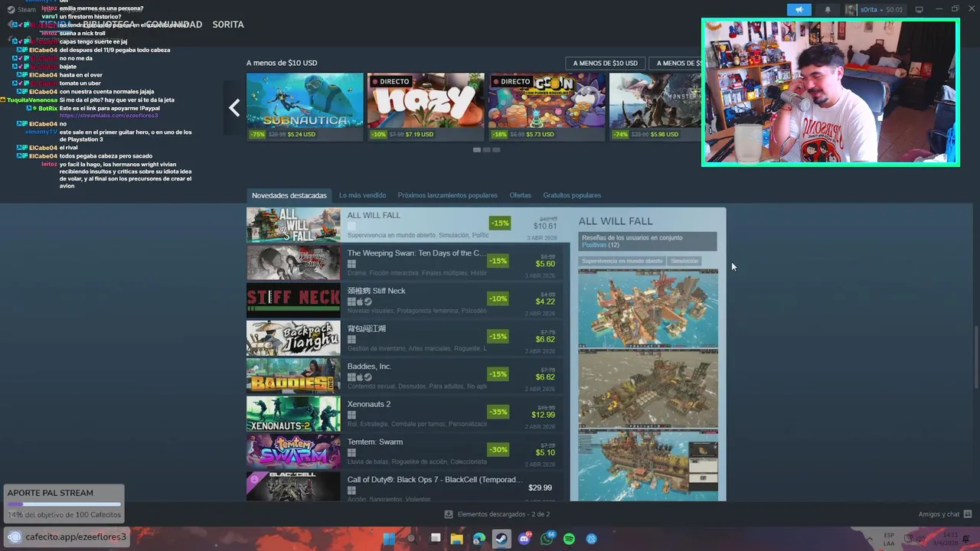Open Windows taskbar search
This screenshot has height=551, width=980.
click(411, 539)
